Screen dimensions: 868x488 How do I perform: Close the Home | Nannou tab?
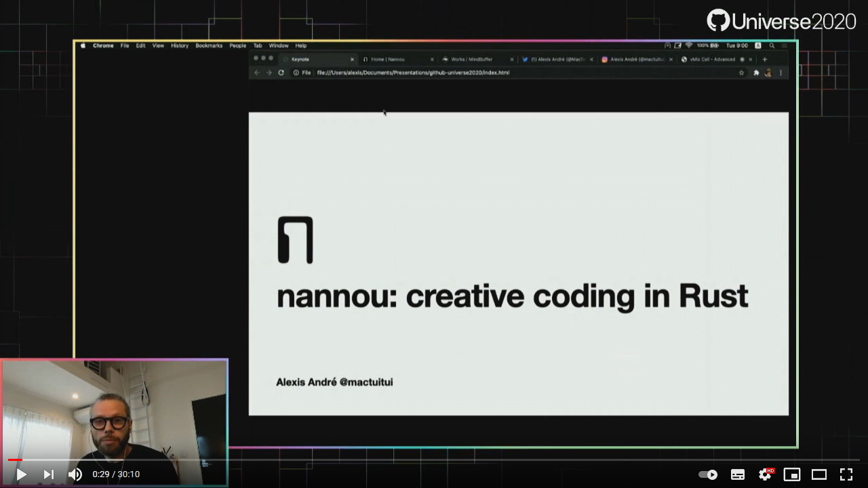432,60
